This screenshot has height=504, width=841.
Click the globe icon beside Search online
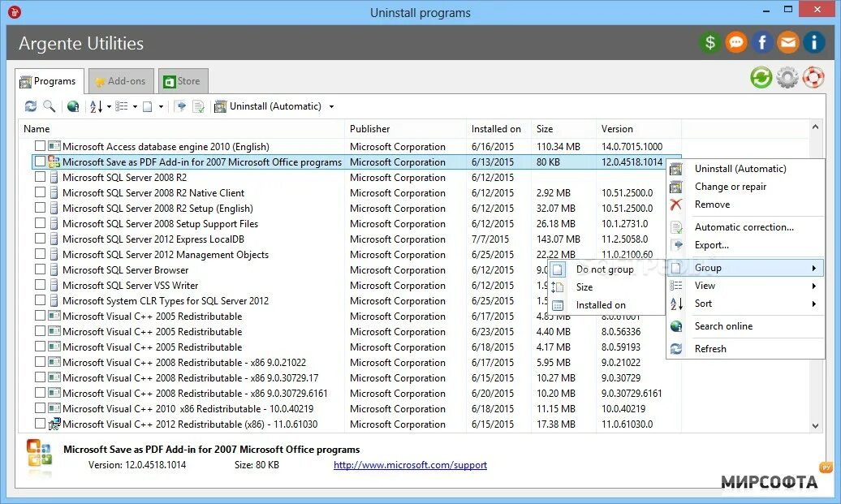[x=676, y=326]
